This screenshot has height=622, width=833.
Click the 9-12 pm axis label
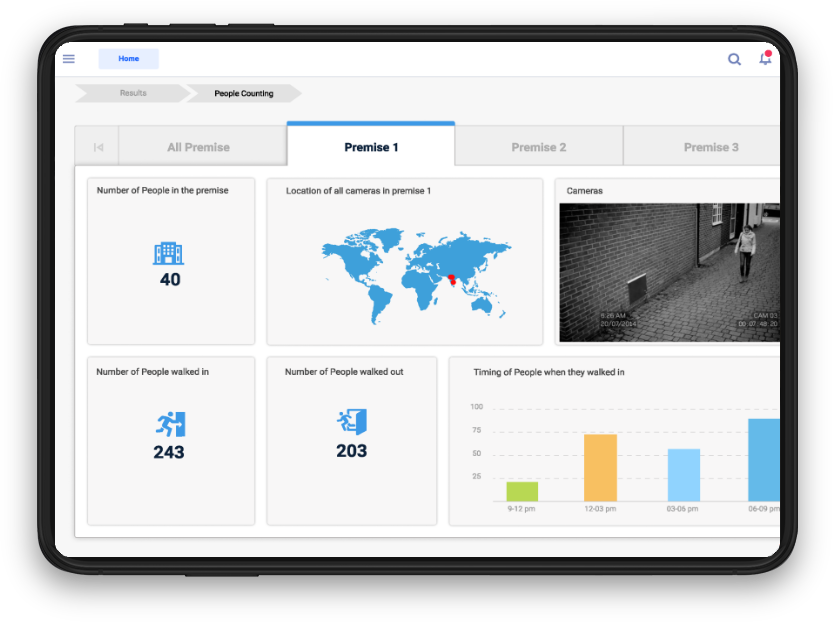point(521,509)
